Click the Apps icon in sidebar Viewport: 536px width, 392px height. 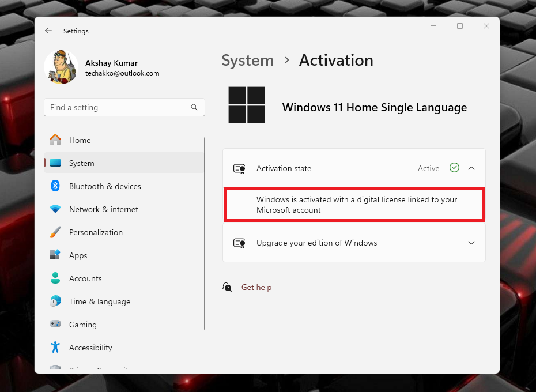coord(55,255)
